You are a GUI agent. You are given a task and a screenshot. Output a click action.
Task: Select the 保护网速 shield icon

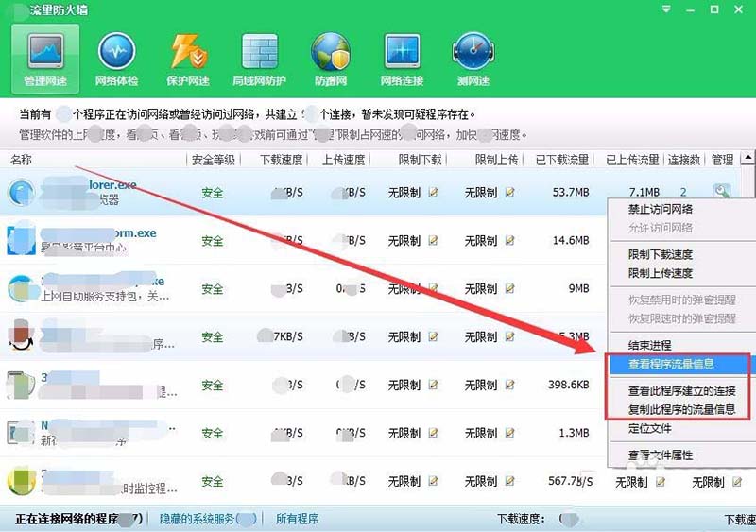point(186,59)
